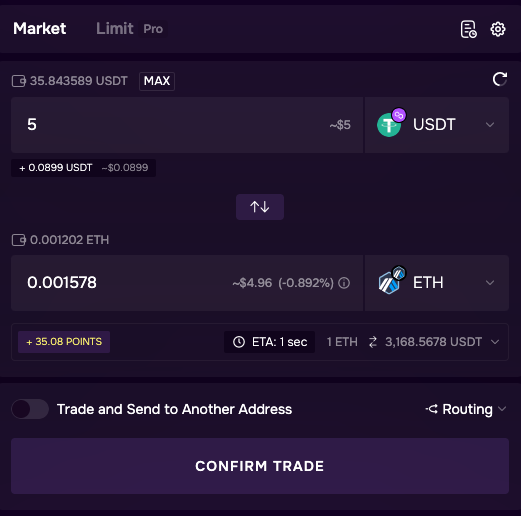Click the MAX button

pyautogui.click(x=157, y=81)
